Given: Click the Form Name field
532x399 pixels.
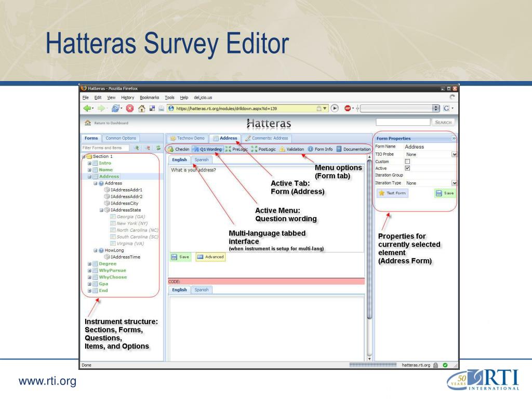Looking at the screenshot, I should coord(430,147).
